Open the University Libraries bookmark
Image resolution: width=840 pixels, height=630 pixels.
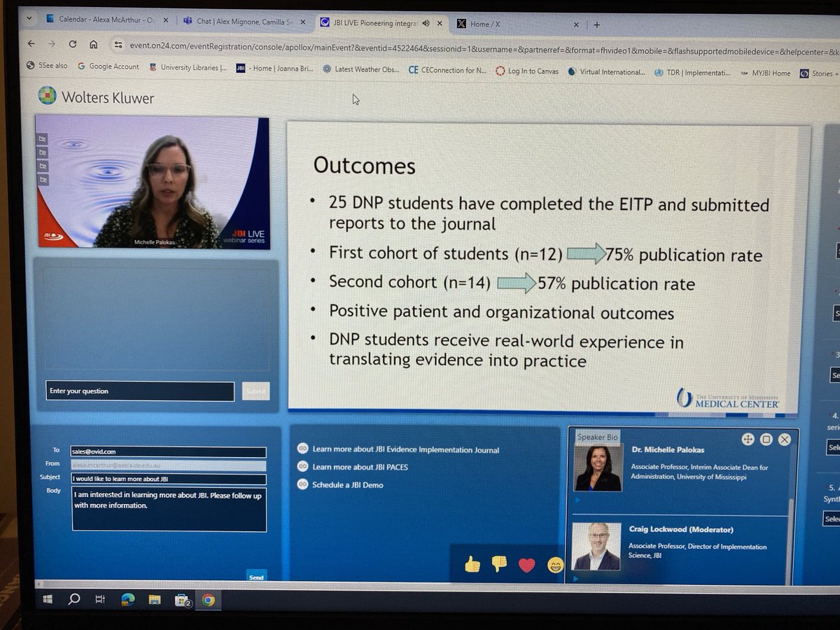188,68
